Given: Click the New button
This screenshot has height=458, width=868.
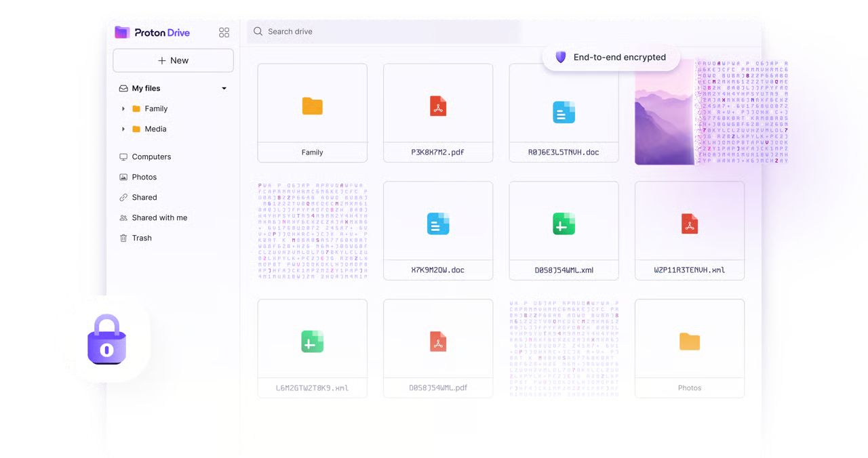Looking at the screenshot, I should tap(173, 60).
